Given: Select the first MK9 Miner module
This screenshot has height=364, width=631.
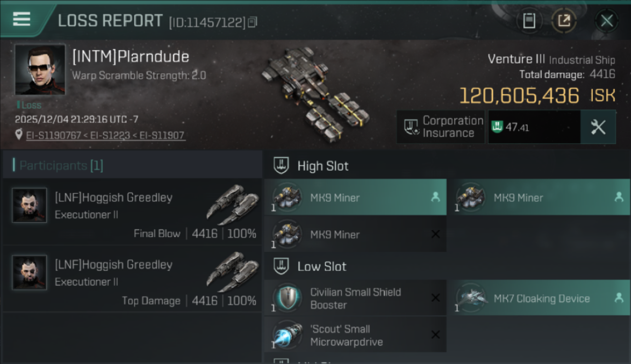Looking at the screenshot, I should click(x=355, y=198).
